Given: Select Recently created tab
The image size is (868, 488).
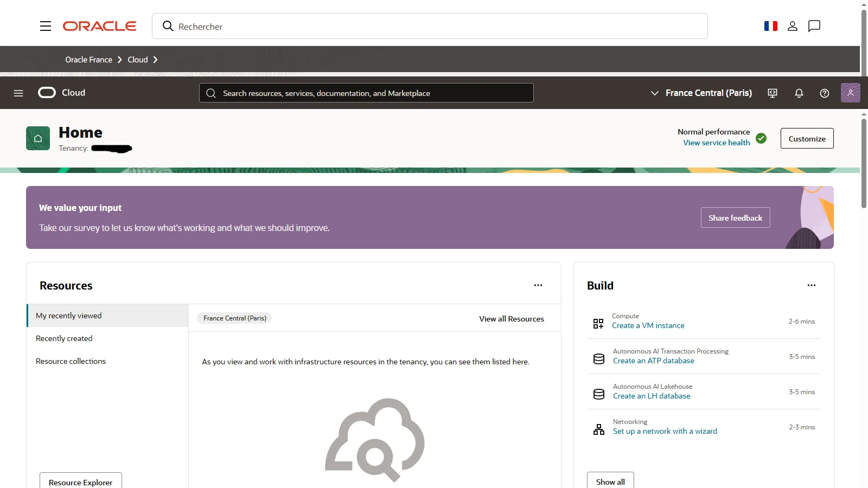Looking at the screenshot, I should pos(107,338).
